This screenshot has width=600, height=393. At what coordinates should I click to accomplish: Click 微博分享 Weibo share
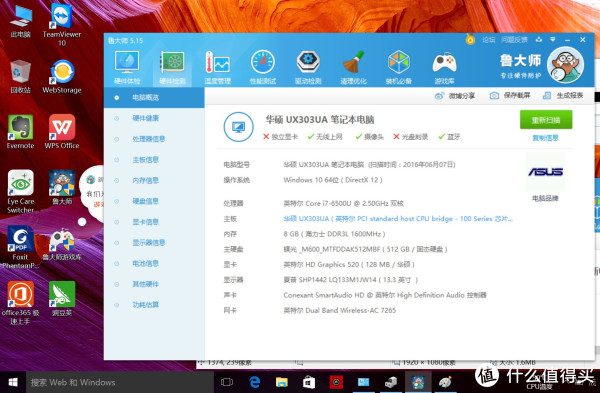pyautogui.click(x=455, y=96)
